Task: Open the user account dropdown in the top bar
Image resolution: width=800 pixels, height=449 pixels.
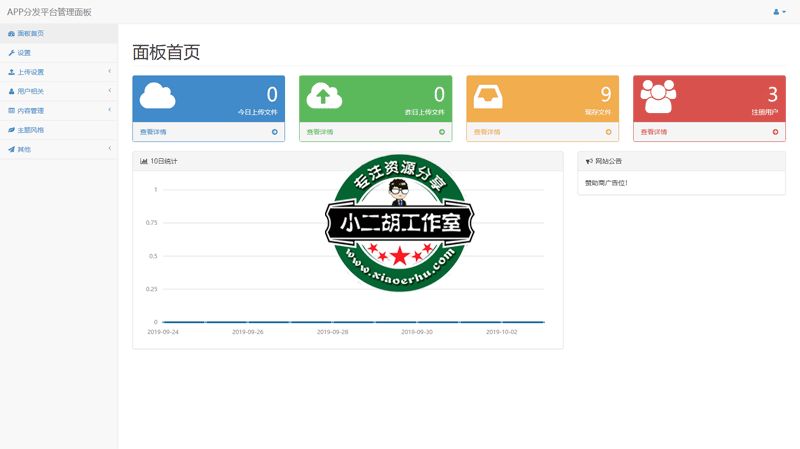Action: (x=779, y=12)
